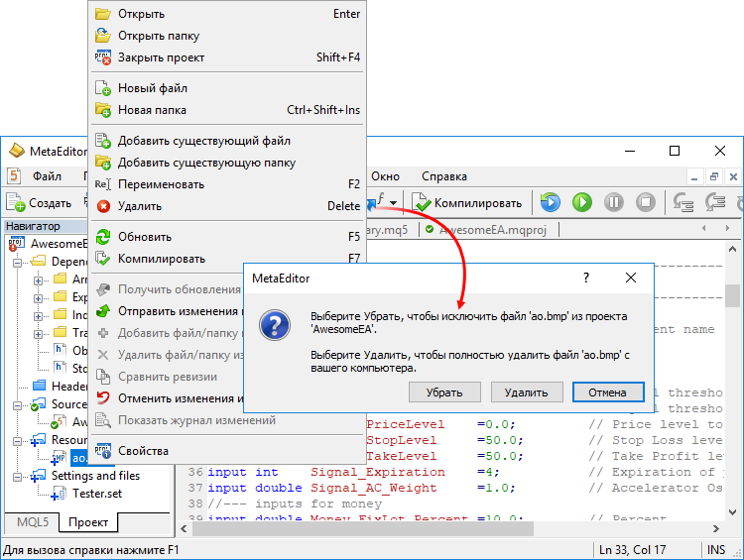Choose Добавить существующую папку
744x560 pixels.
pos(227,163)
